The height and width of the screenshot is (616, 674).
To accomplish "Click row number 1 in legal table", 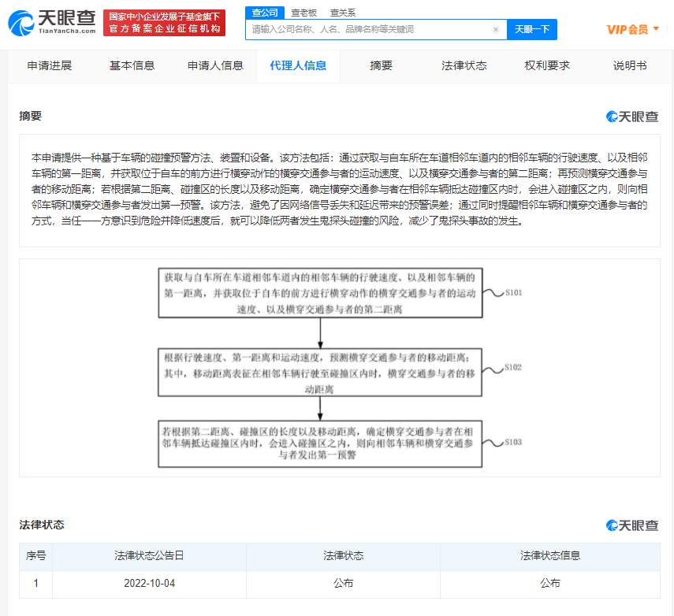I will (36, 584).
